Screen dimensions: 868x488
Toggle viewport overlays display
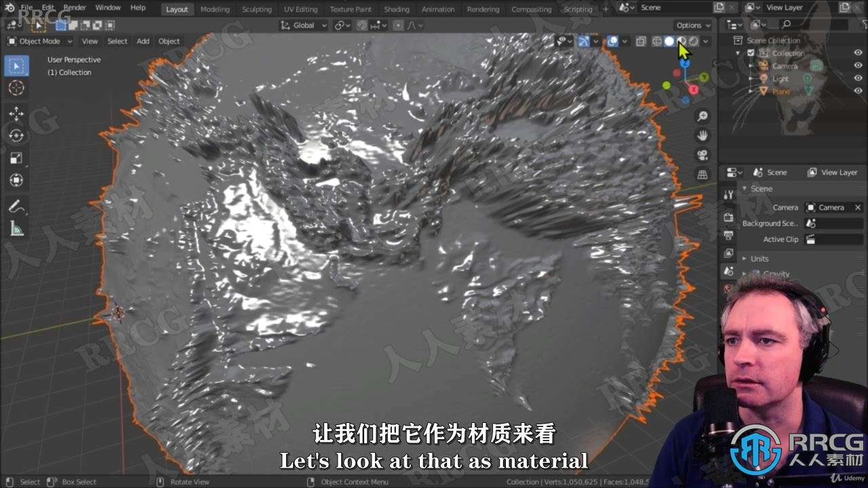point(612,41)
